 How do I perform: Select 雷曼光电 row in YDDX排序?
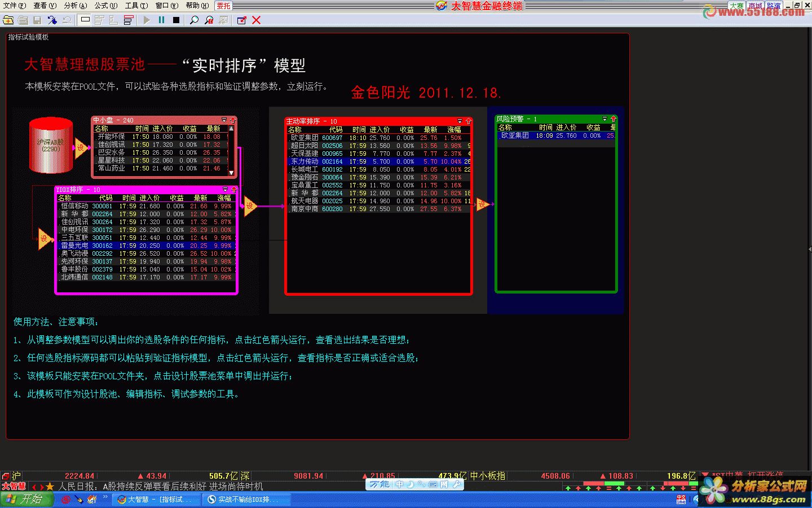(146, 246)
